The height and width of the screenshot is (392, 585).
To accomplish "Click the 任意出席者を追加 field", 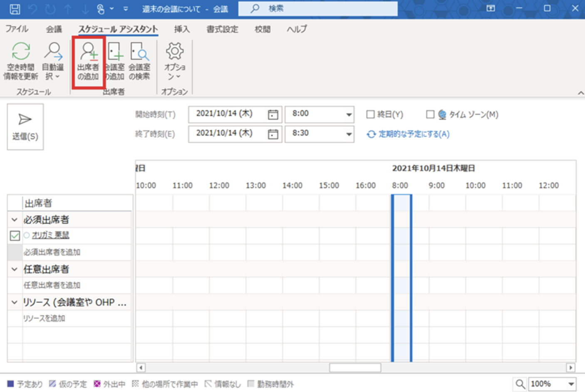I will point(52,285).
